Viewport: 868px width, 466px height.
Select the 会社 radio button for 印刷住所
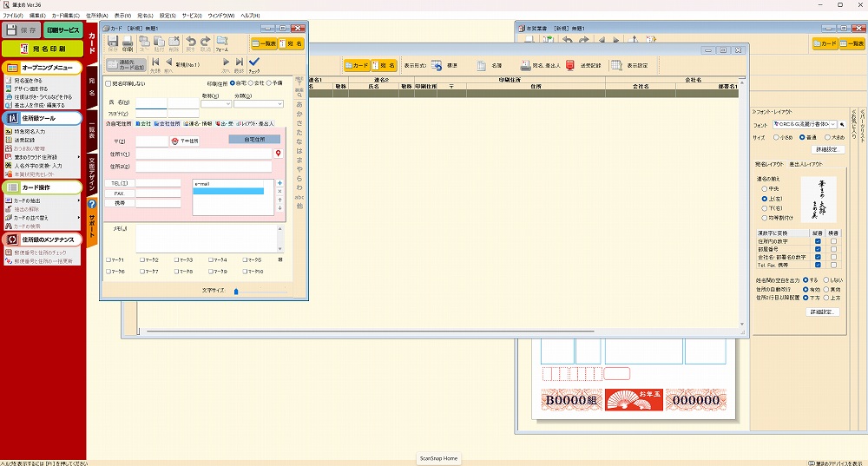coord(253,83)
